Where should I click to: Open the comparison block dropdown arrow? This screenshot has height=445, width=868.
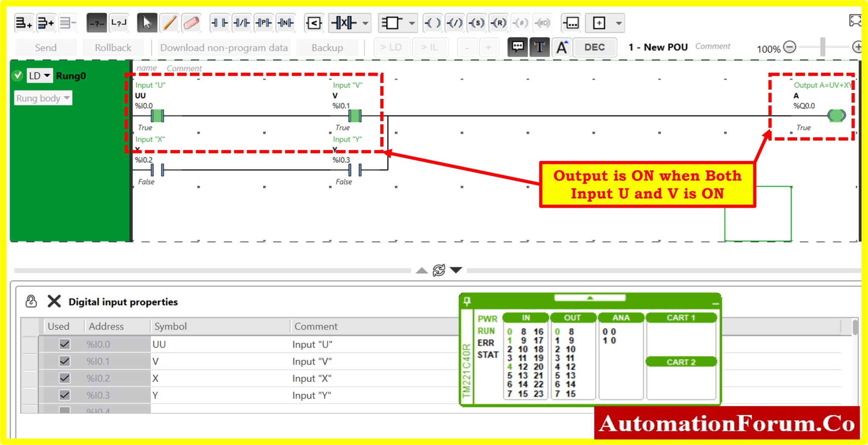click(365, 23)
